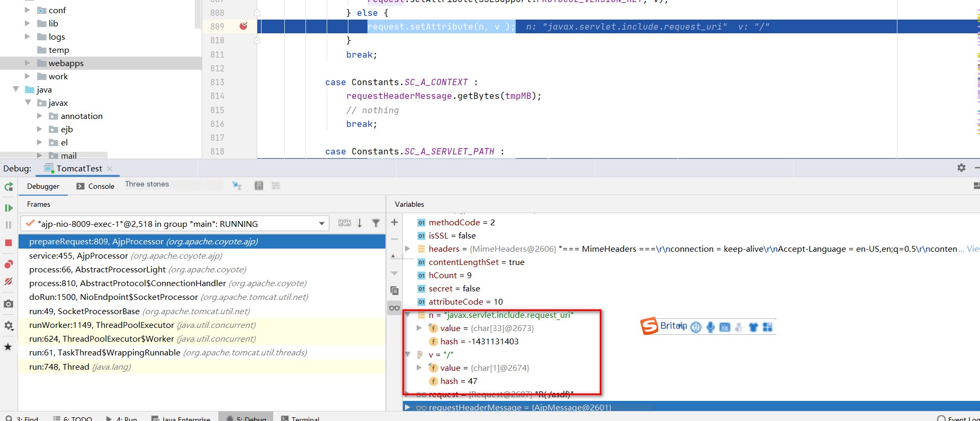Collapse the v variable node
This screenshot has height=421, width=980.
tap(407, 354)
